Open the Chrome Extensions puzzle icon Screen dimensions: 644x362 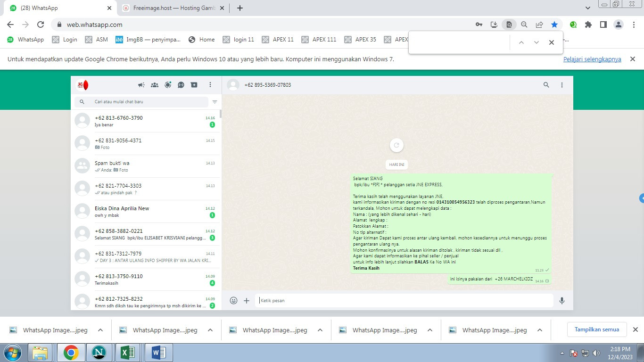tap(588, 25)
